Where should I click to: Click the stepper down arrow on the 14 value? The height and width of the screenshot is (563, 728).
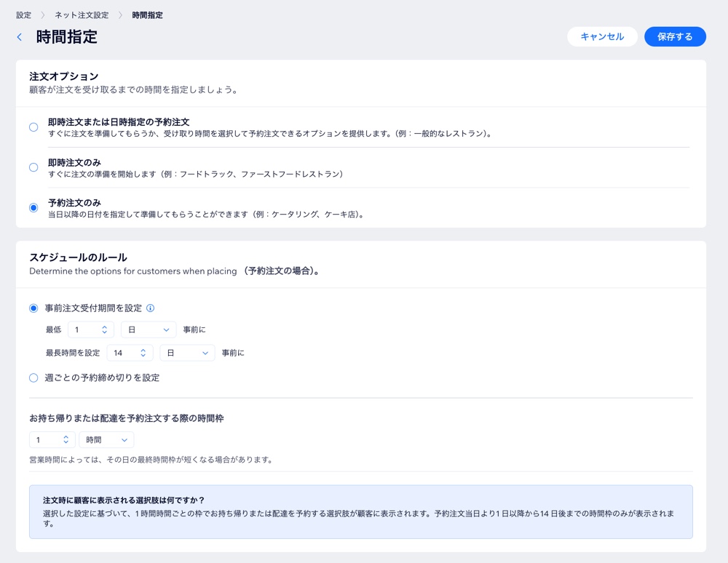[x=143, y=355]
